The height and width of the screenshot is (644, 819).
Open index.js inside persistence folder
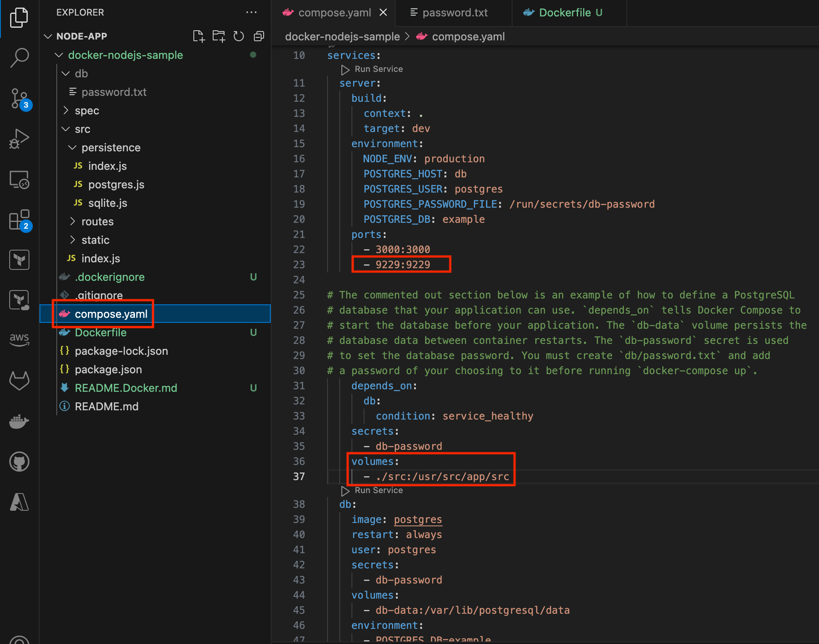155,166
